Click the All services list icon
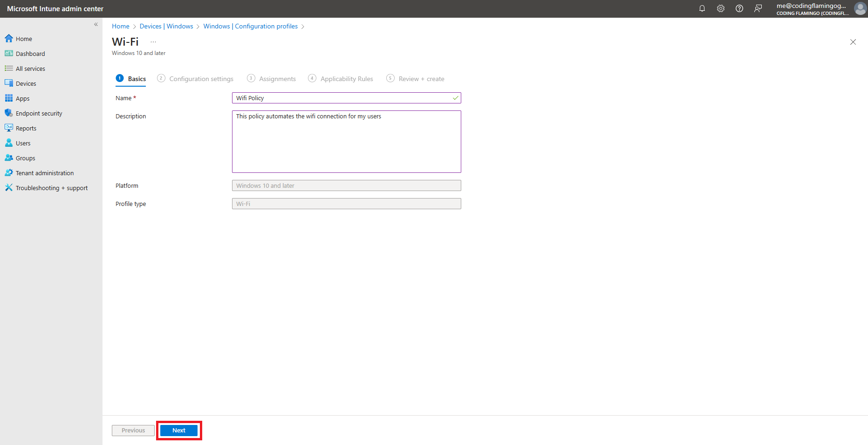868x445 pixels. click(9, 68)
